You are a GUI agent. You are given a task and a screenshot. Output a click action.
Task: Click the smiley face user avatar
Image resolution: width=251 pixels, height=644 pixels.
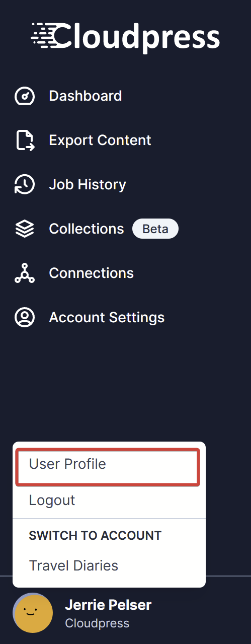pyautogui.click(x=33, y=613)
